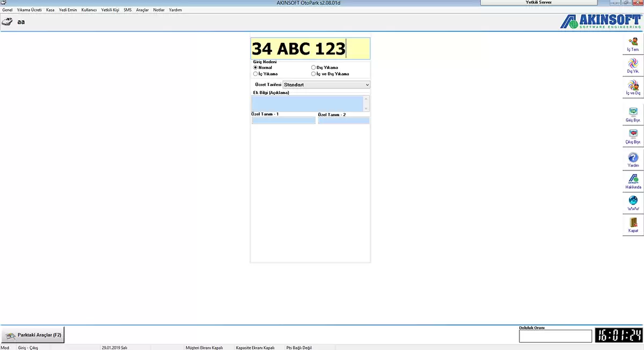
Task: Click the İç ve Dış washing icon
Action: [x=633, y=86]
